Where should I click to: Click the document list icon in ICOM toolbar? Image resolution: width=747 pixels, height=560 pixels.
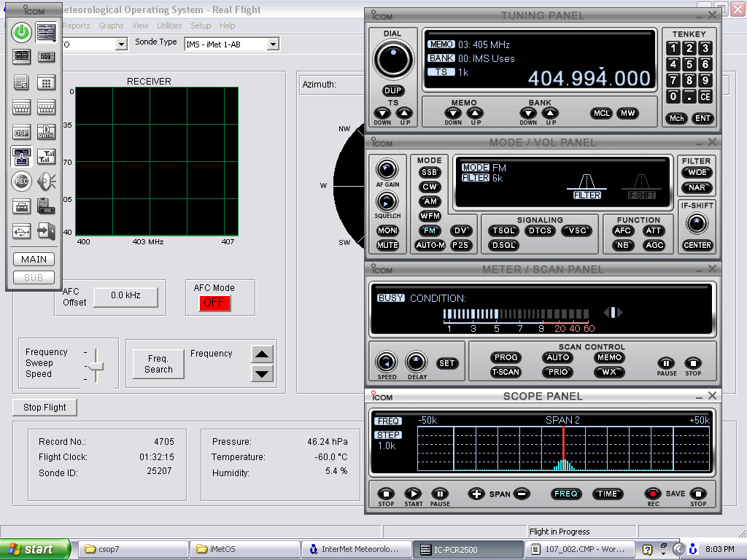coord(21,83)
